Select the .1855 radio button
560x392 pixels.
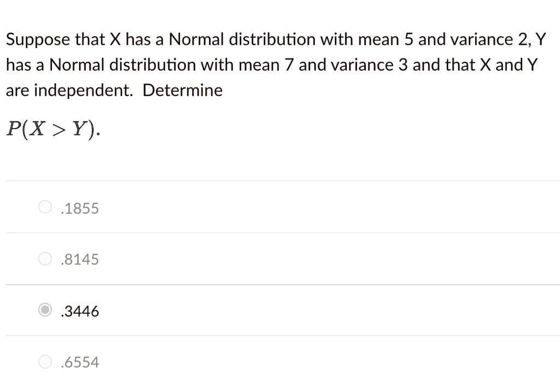pos(44,207)
